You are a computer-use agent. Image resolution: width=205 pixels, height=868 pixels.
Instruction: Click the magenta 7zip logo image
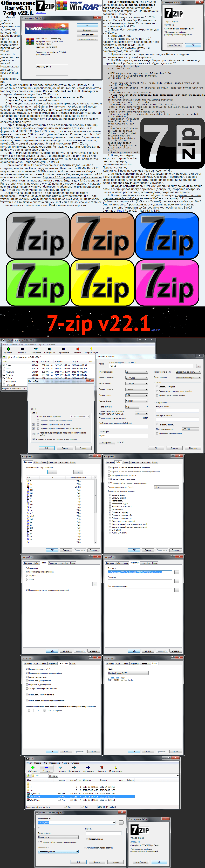pos(167,282)
